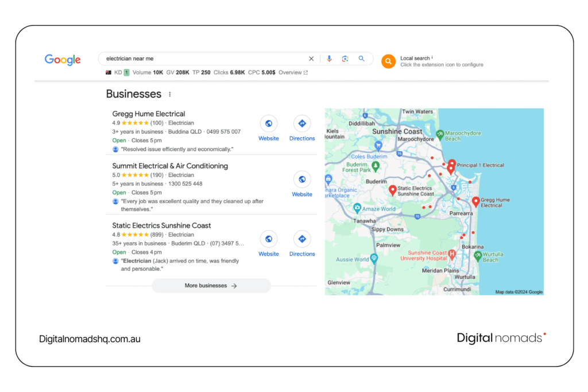Click the orange Local search extension icon

pos(389,61)
